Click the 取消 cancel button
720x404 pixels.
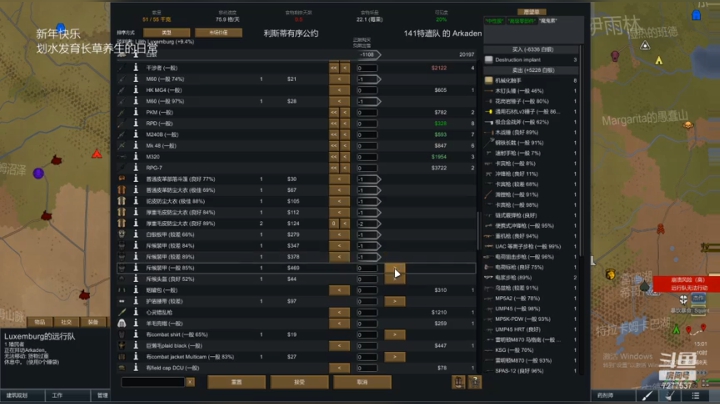(x=362, y=382)
